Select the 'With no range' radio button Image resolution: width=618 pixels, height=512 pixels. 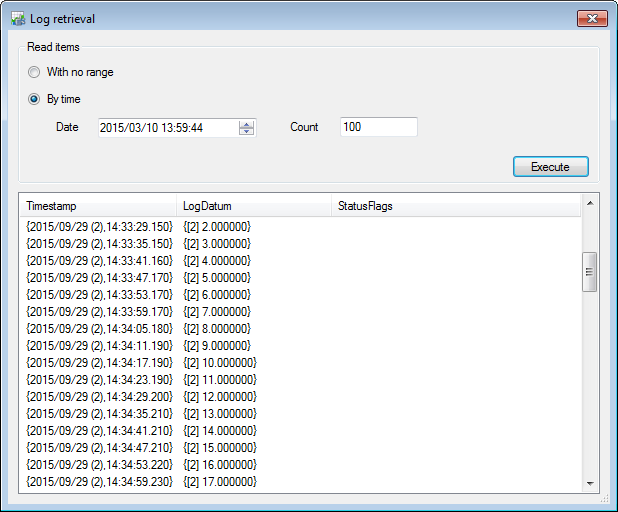click(x=35, y=72)
